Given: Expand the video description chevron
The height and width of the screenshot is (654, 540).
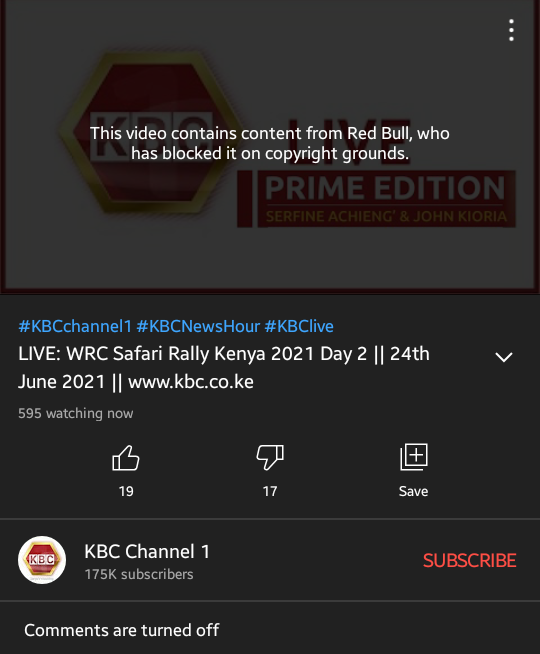Looking at the screenshot, I should [504, 357].
